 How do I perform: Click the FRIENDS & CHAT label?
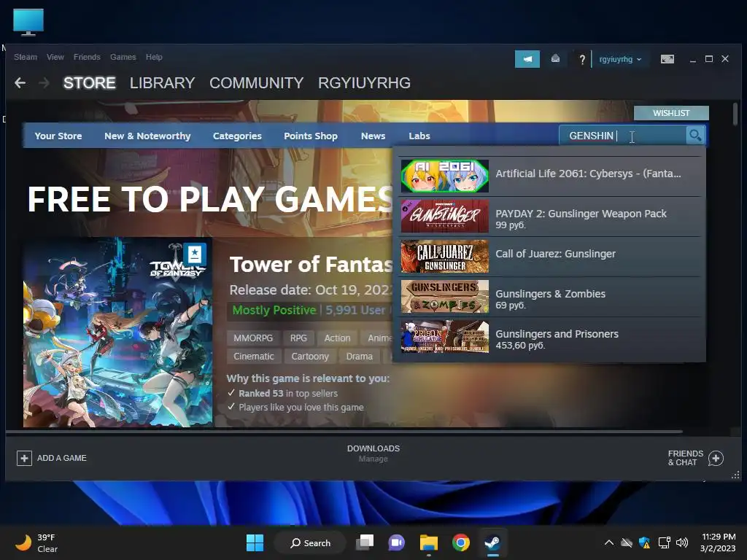[686, 458]
